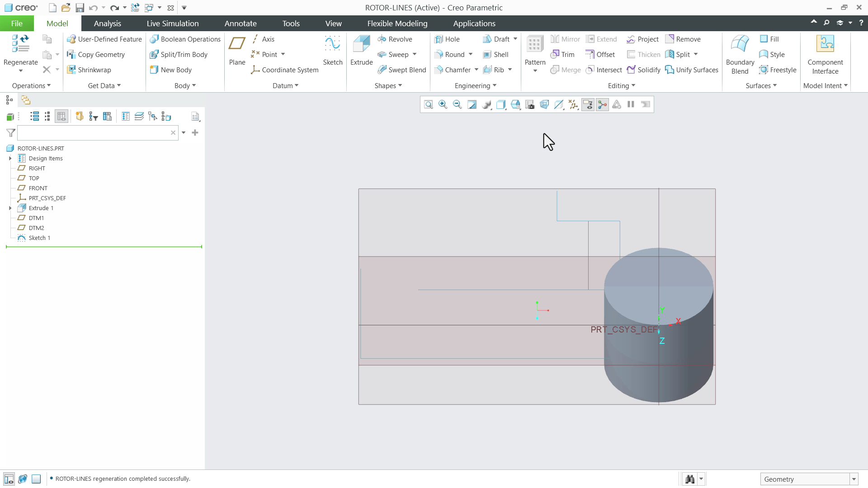Select the Hole tool
Screen dimensions: 868x488
tap(447, 39)
